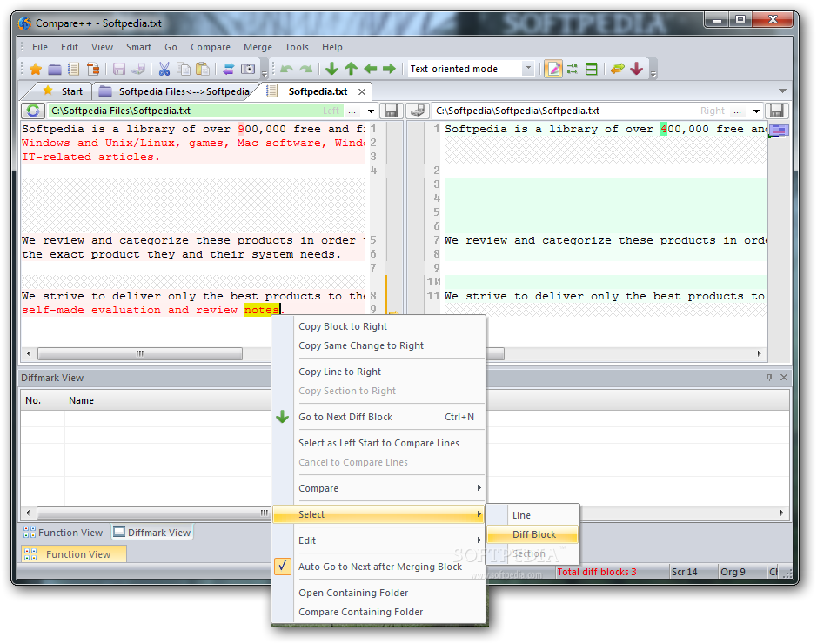
Task: Expand the Select submenu entry
Action: [379, 514]
